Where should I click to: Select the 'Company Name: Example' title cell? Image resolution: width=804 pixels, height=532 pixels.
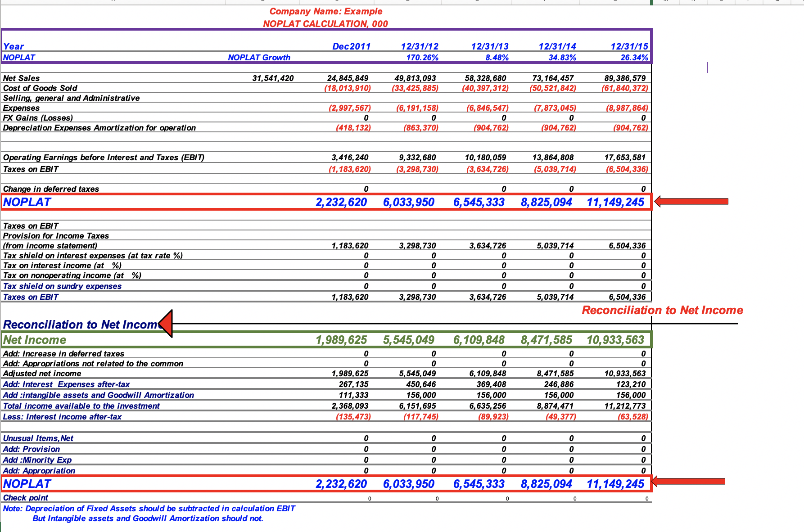pos(325,11)
